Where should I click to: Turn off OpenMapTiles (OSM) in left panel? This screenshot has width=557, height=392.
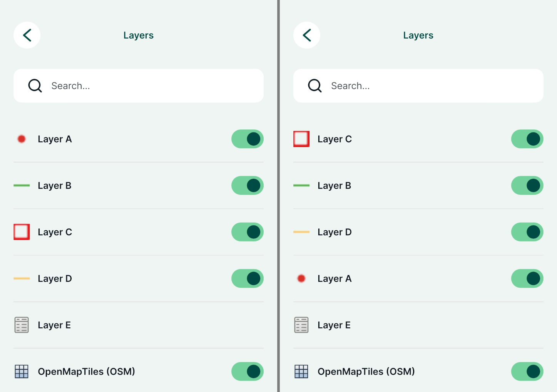coord(247,371)
